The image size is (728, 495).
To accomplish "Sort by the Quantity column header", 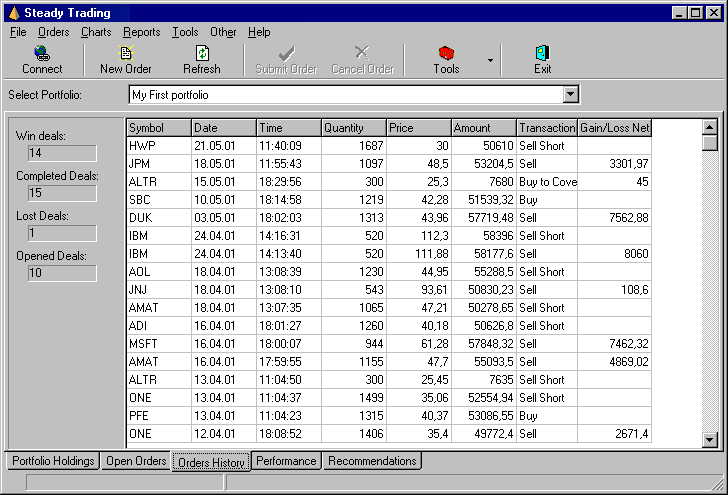I will [x=354, y=128].
